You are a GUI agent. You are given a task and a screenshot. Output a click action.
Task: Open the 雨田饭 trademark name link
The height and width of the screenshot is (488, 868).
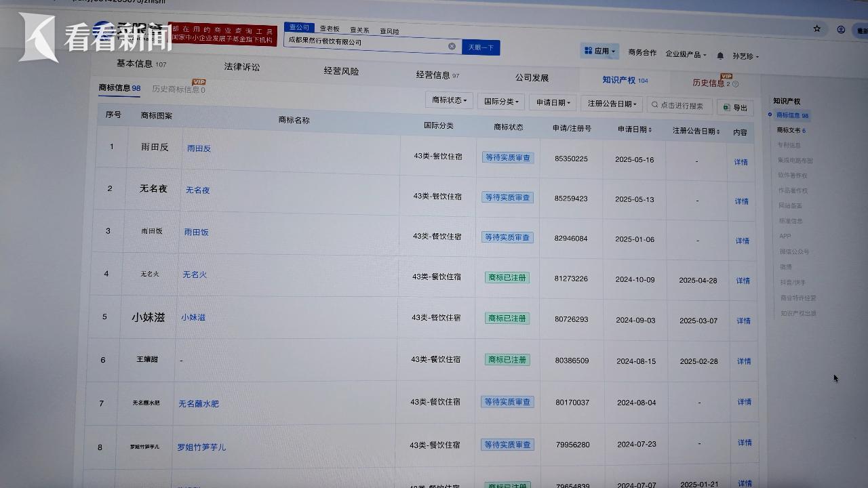(196, 232)
